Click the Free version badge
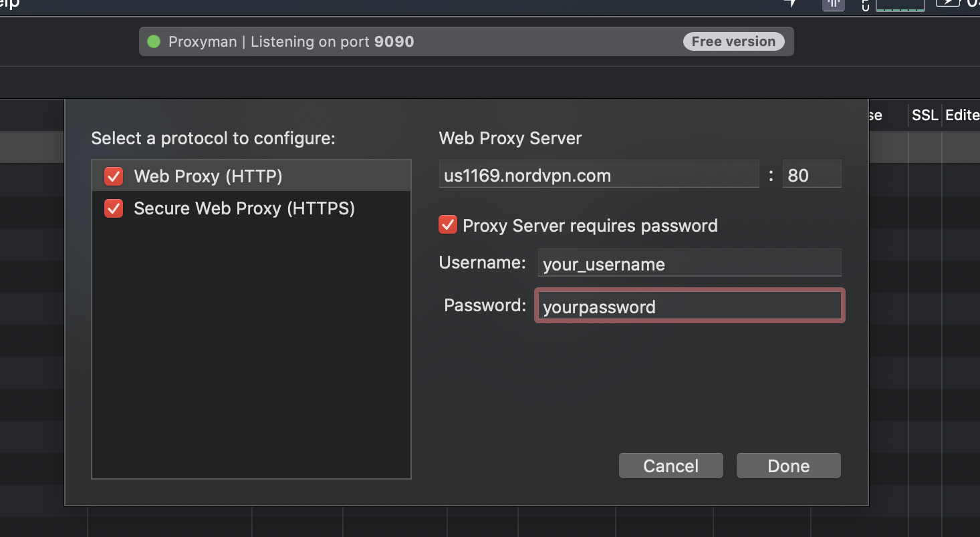Viewport: 980px width, 537px height. coord(733,41)
